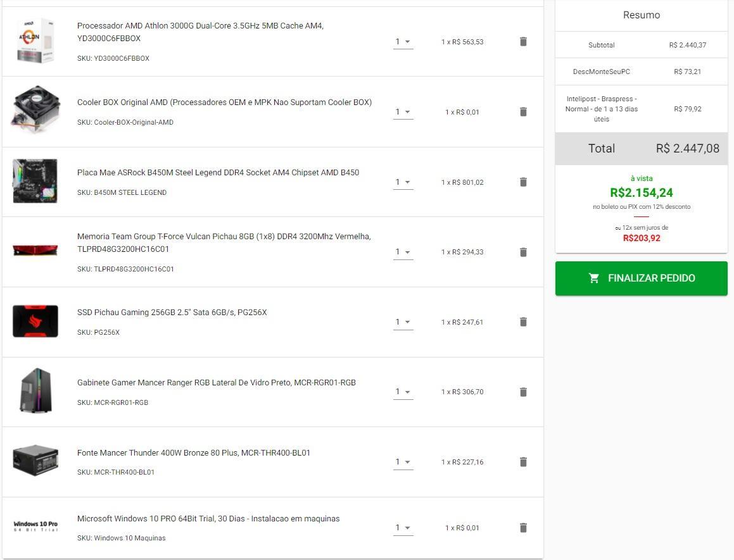
Task: Select price 1 x R$ 306,70
Action: tap(462, 392)
